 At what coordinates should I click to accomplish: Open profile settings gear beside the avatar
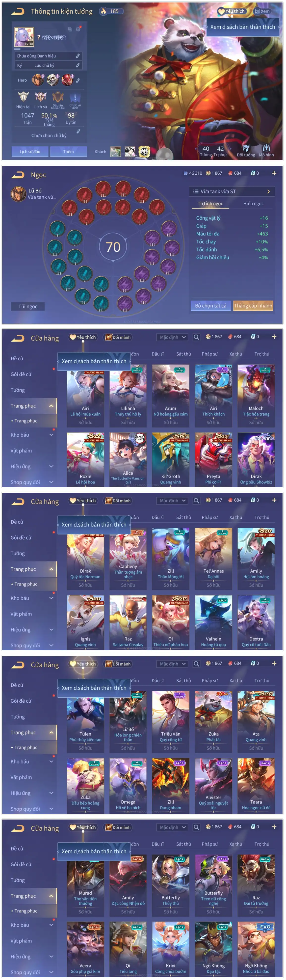point(78,29)
